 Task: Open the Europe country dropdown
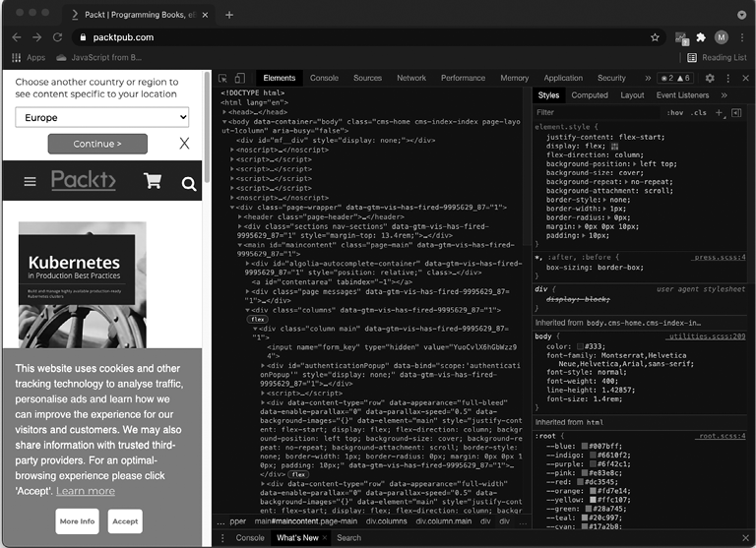coord(101,117)
